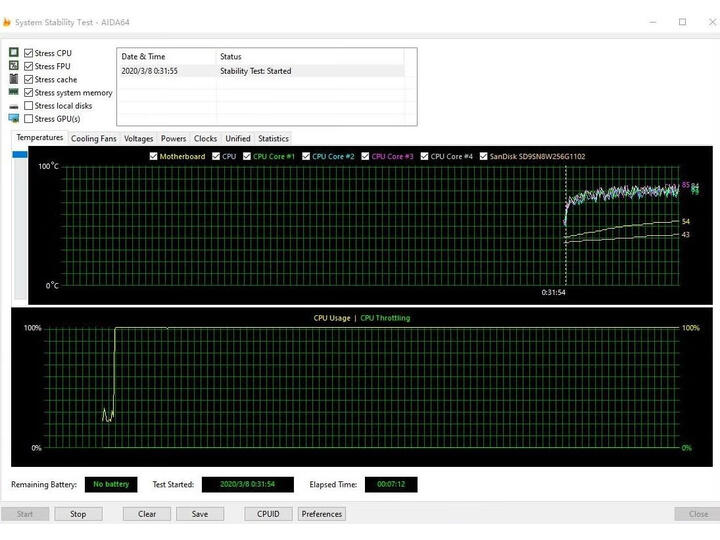Screen dimensions: 720x540
Task: Click the log timestamp 2020/3/8 0:31:55
Action: (x=149, y=71)
